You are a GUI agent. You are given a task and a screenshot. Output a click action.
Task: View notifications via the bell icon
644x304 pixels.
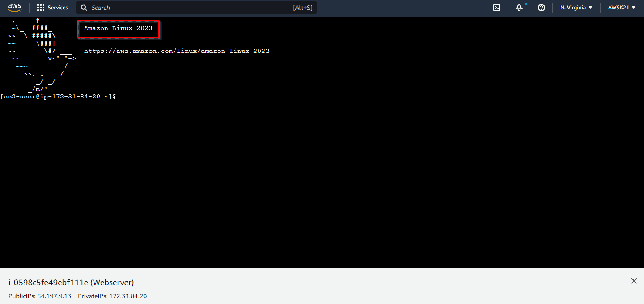coord(519,8)
